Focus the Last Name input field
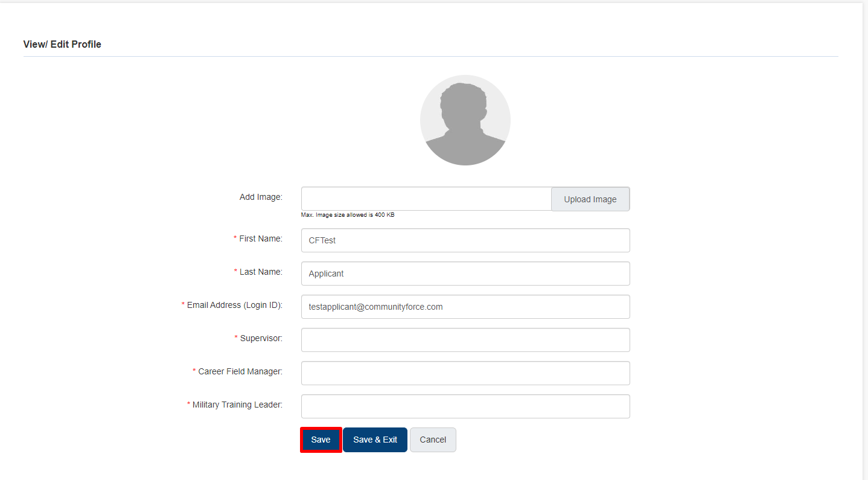868x480 pixels. click(x=465, y=274)
